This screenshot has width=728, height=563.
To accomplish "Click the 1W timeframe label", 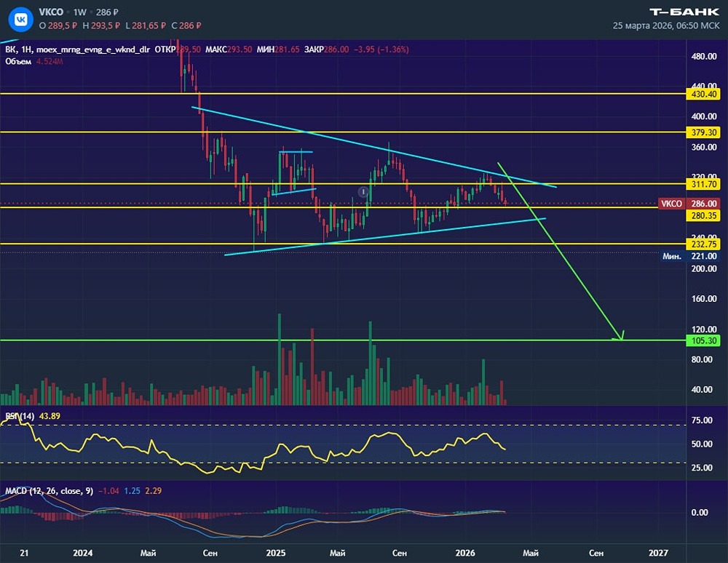I will (80, 12).
